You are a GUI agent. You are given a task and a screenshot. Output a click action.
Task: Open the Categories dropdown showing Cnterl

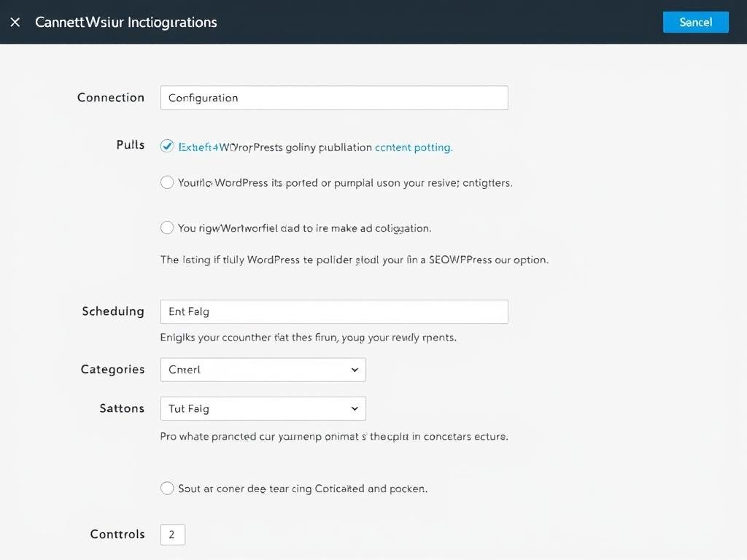(263, 370)
